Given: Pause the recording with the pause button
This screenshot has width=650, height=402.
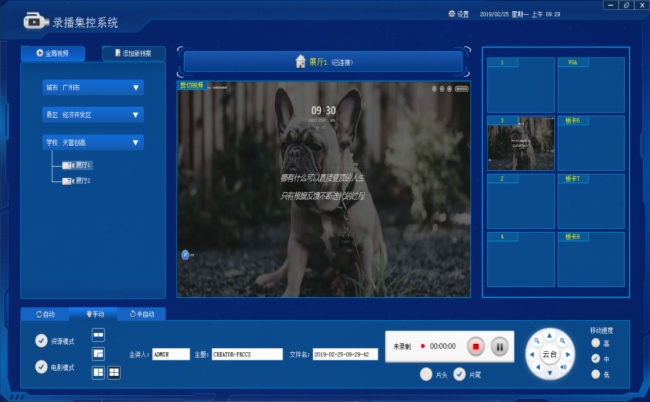Looking at the screenshot, I should (500, 346).
